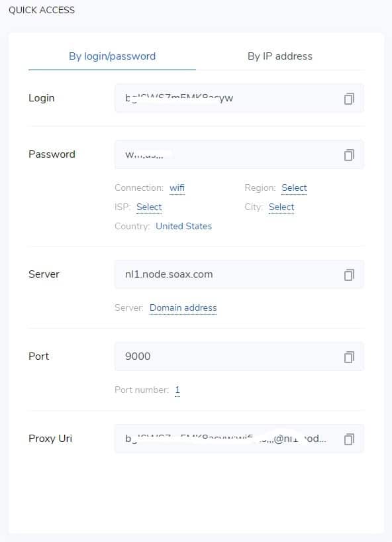Focus the Port field showing 9000
Image resolution: width=392 pixels, height=542 pixels.
pyautogui.click(x=239, y=356)
